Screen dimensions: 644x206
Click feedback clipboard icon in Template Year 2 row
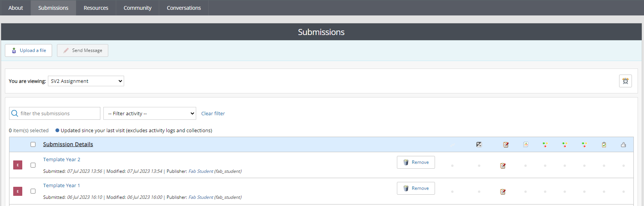pos(503,166)
